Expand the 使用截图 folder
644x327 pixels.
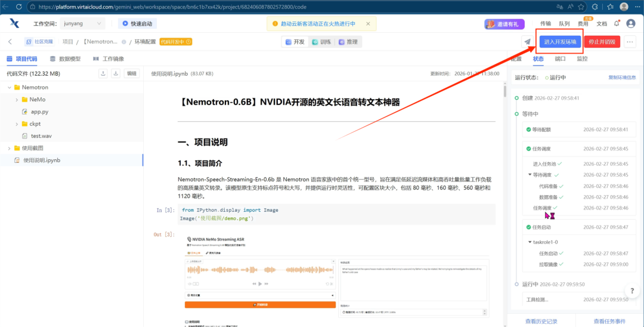[10, 148]
